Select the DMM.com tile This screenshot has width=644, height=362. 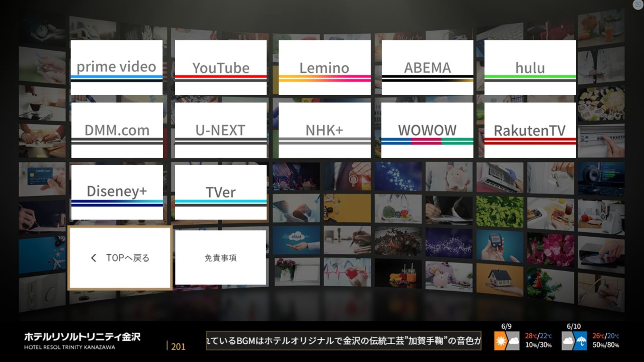pos(117,130)
